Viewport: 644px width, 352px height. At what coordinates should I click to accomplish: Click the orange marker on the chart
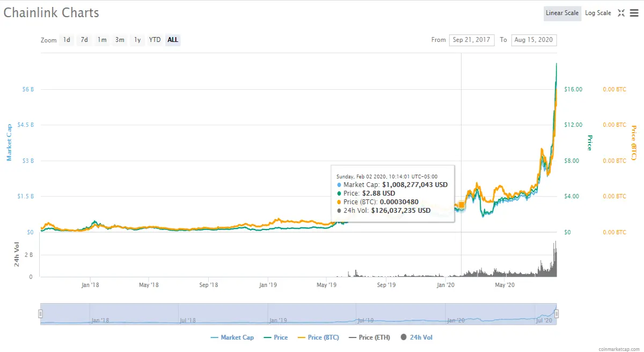(x=462, y=205)
